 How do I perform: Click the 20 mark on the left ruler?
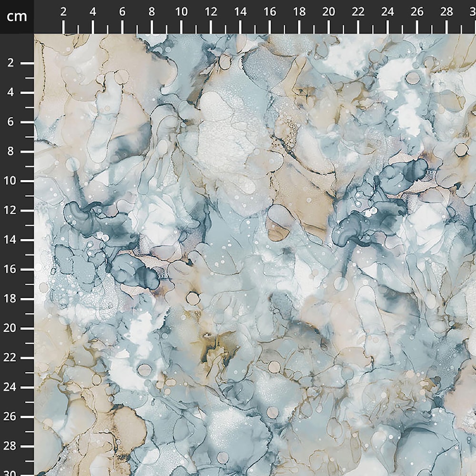click(x=10, y=328)
